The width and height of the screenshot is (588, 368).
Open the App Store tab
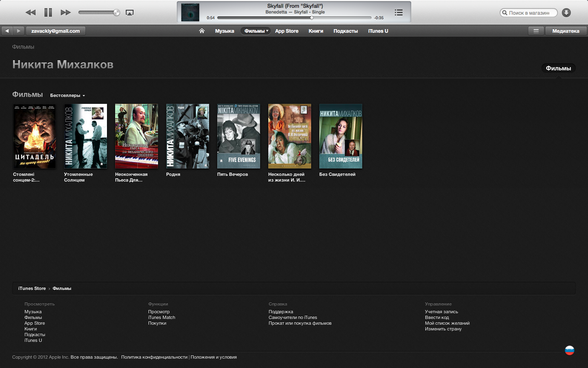click(x=287, y=31)
